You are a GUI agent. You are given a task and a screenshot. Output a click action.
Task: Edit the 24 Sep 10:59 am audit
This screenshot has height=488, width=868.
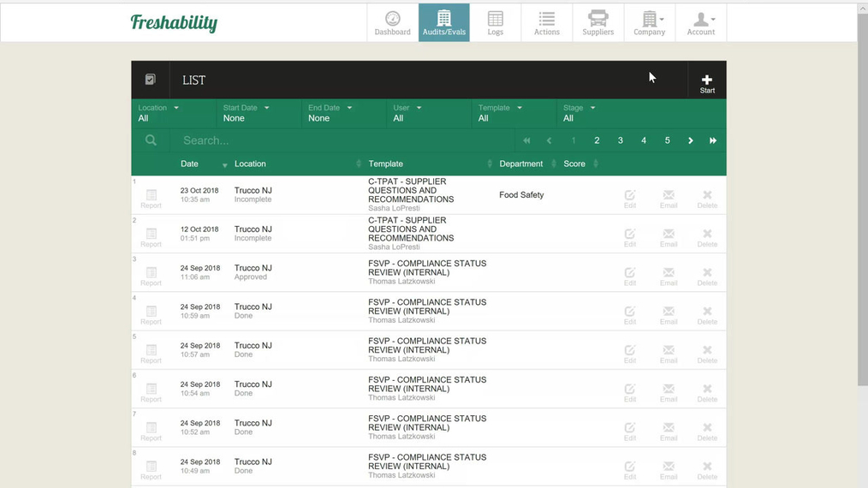[630, 315]
